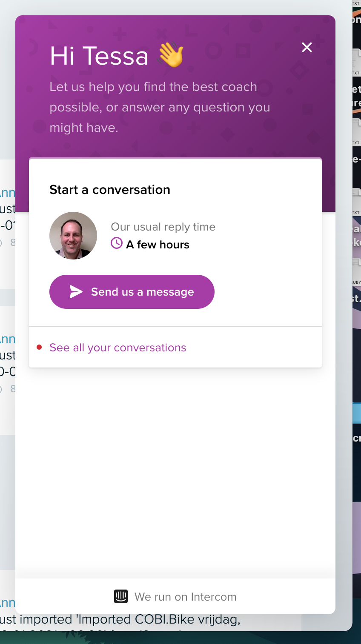
Task: Click the We run on Intercom link
Action: 185,596
